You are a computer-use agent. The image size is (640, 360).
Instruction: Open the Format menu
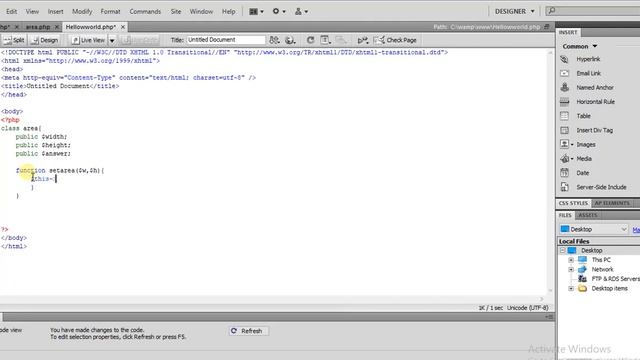click(x=110, y=11)
